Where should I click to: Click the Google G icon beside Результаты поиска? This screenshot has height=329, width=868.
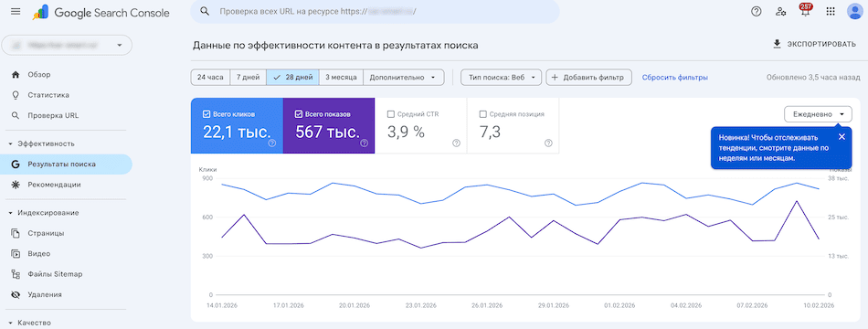(16, 164)
